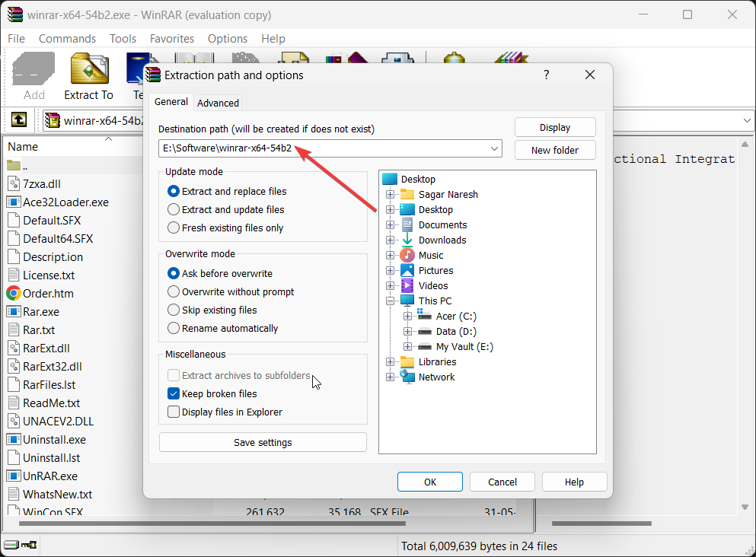Click the drive icon in status bar

pyautogui.click(x=11, y=545)
